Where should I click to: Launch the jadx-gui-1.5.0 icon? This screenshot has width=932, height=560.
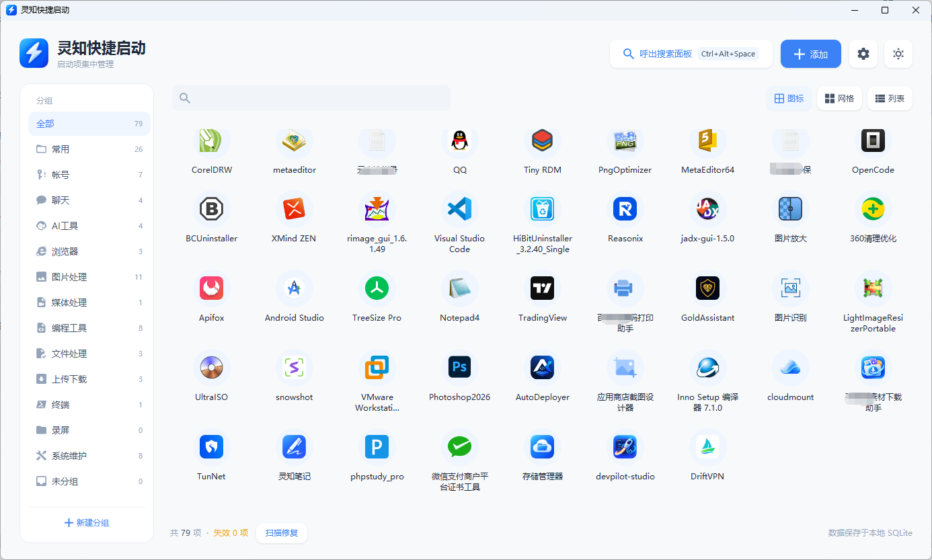708,210
